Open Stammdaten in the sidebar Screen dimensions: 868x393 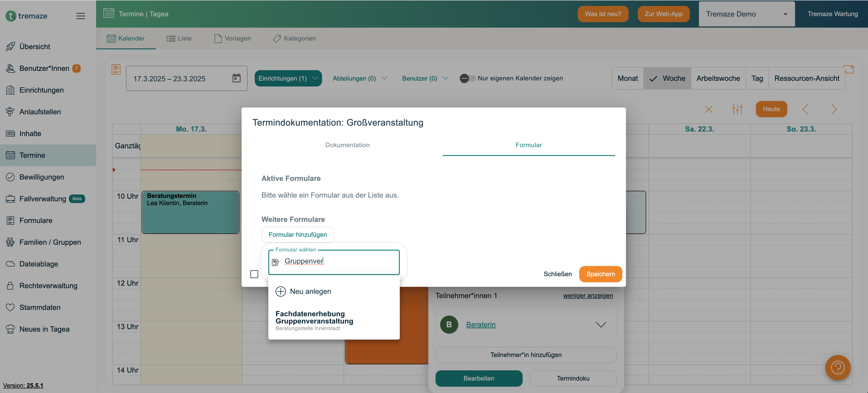click(x=48, y=307)
